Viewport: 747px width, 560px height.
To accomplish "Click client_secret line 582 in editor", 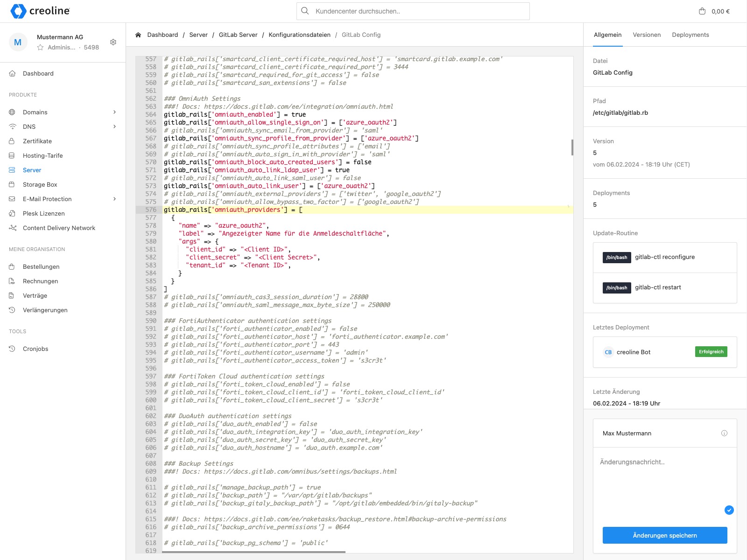I will click(x=253, y=257).
